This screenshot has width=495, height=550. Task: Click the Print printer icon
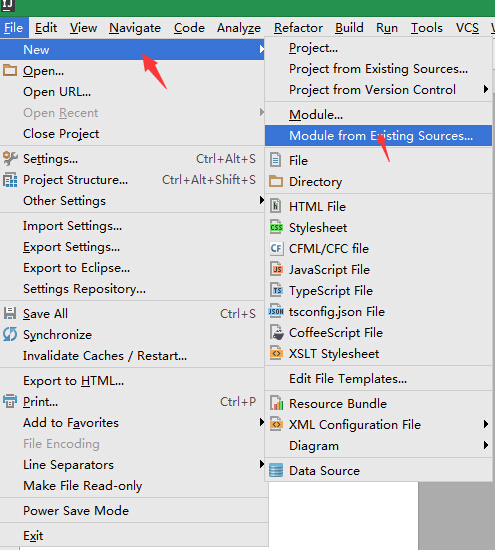[x=10, y=402]
